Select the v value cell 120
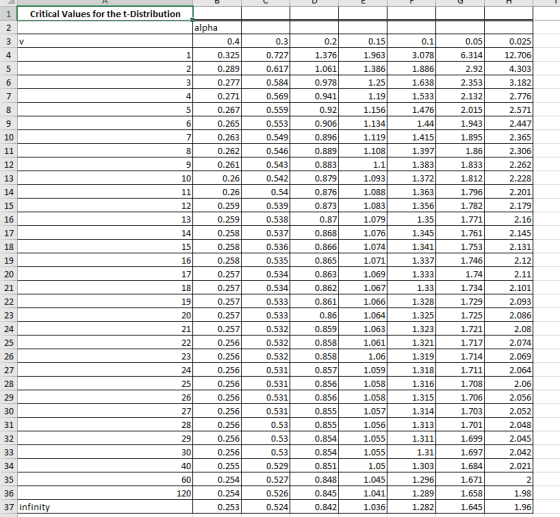Screen dimensions: 560x517 click(105, 493)
